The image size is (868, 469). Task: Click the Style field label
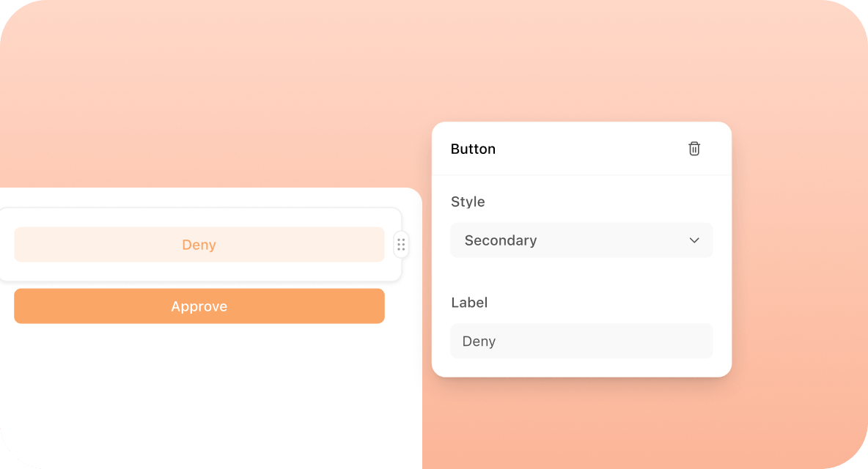468,202
